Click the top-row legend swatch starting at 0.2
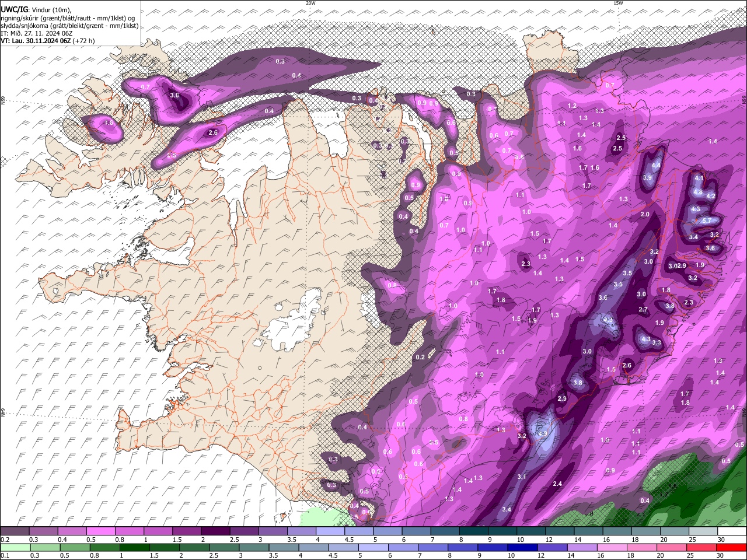The image size is (747, 560). click(15, 531)
